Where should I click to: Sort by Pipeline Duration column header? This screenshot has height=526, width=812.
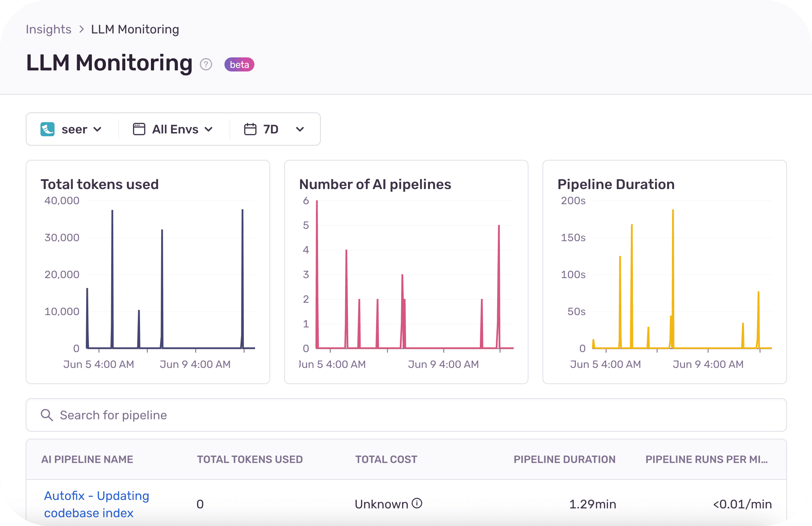565,459
